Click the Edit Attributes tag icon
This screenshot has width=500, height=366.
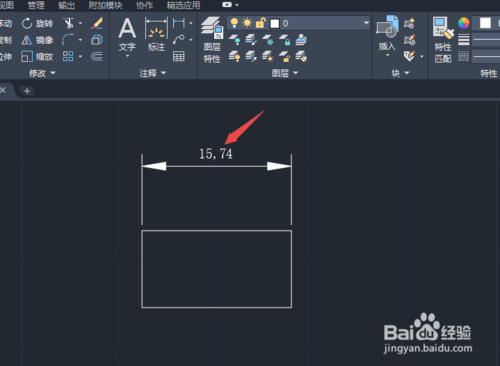point(409,56)
